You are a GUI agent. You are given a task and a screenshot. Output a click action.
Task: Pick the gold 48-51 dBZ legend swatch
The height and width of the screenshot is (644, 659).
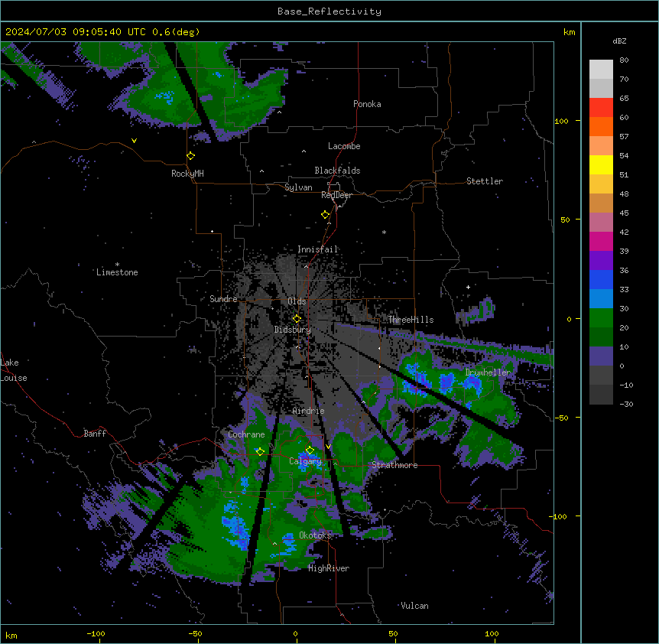click(x=601, y=184)
